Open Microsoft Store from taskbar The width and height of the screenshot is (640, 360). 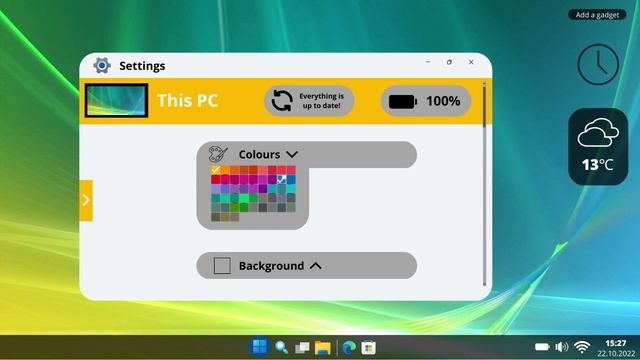[369, 348]
